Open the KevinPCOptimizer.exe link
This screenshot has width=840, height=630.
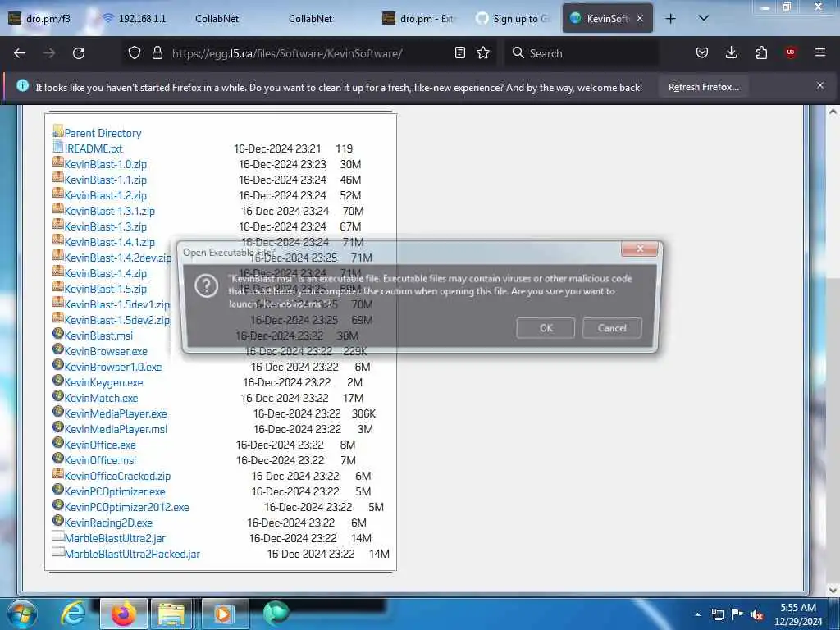(x=115, y=491)
